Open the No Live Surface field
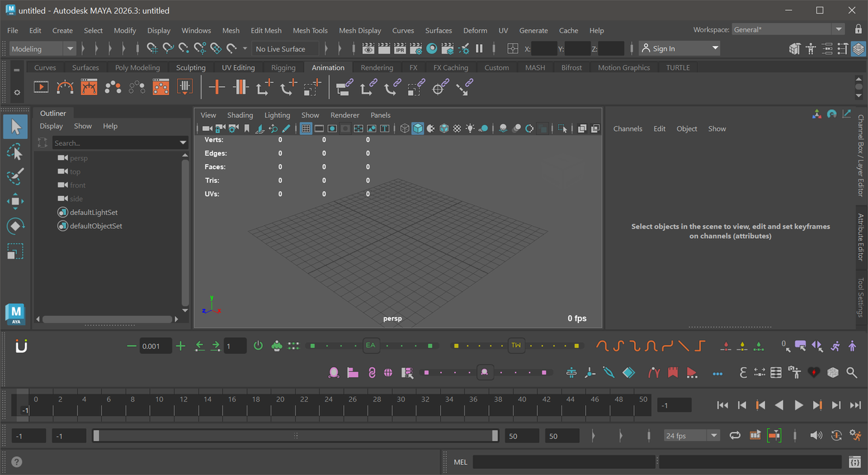Viewport: 868px width, 475px height. click(x=285, y=49)
